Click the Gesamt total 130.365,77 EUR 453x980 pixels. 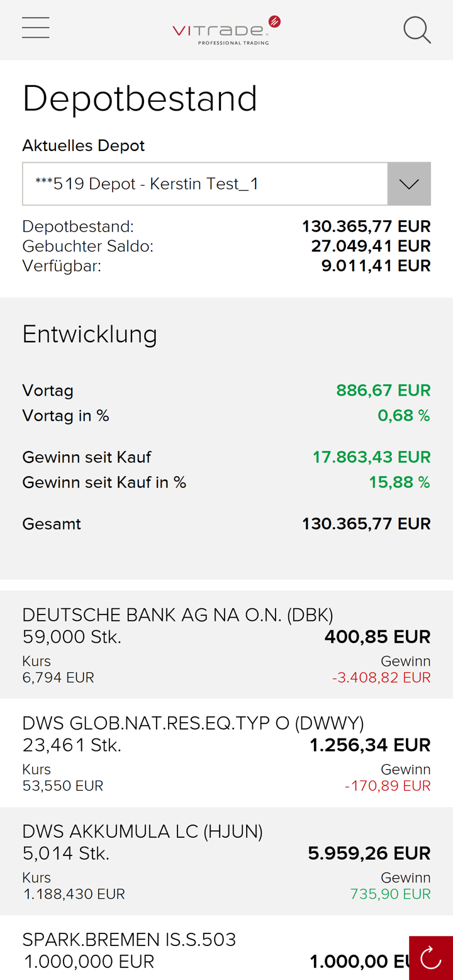pyautogui.click(x=366, y=524)
